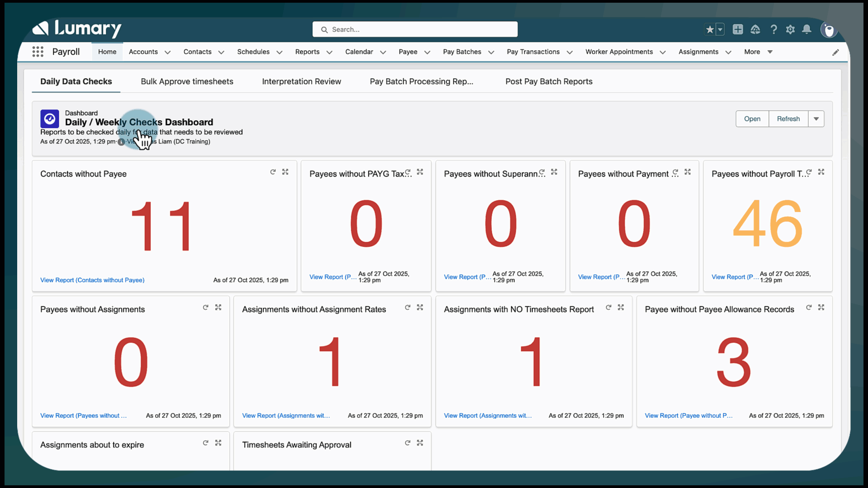Expand the Payee without Payee Allowance Records widget
The height and width of the screenshot is (488, 868).
click(821, 307)
